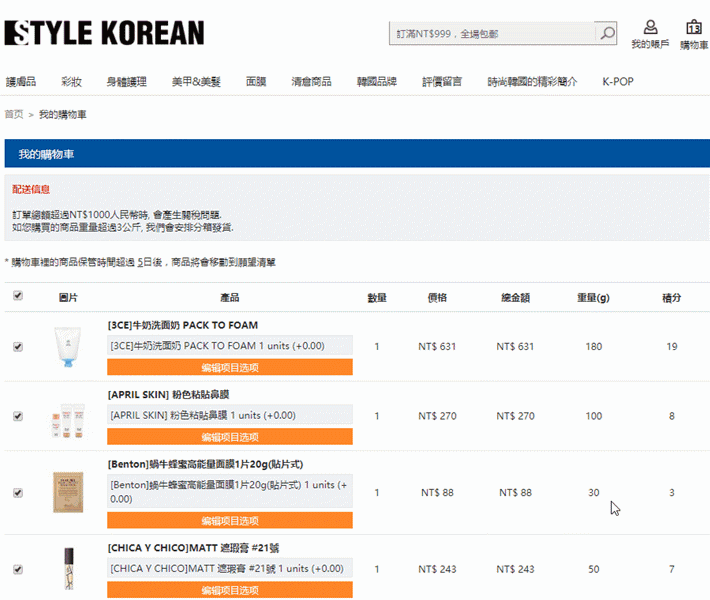Click the APRIL SKIN option line '1 units (+0.00)'
This screenshot has height=600, width=710.
click(x=230, y=415)
